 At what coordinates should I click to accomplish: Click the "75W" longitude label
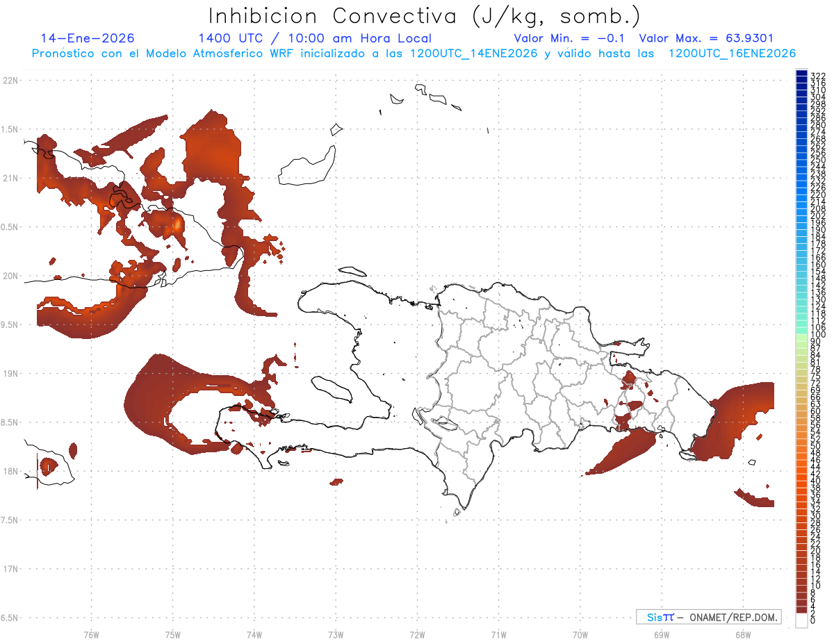point(172,634)
